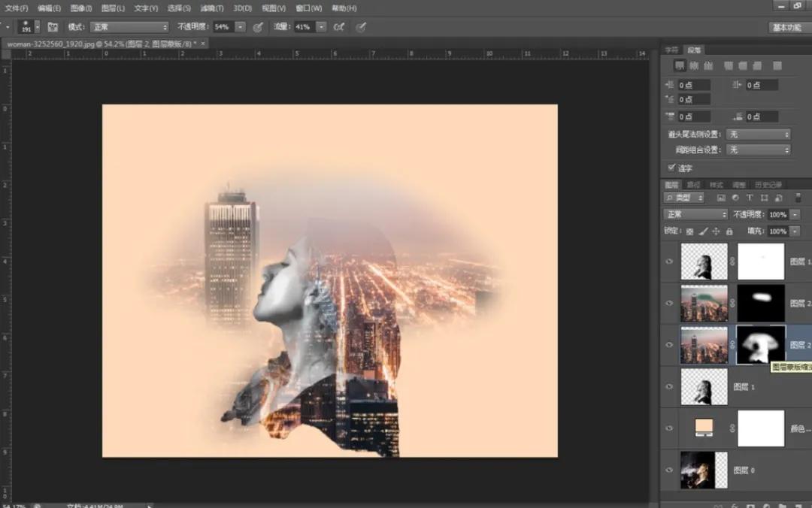Viewport: 812px width, 508px height.
Task: Enable pressure for opacity icon
Action: pos(257,27)
